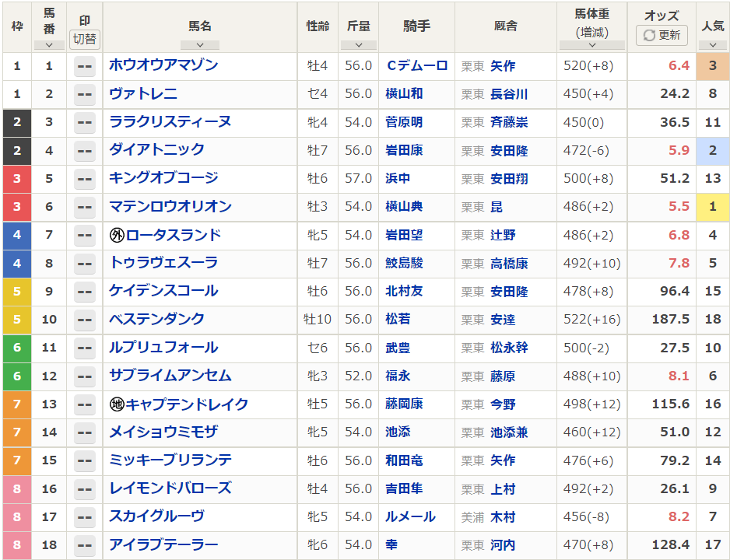Open horse page for ベステンダンク

156,319
